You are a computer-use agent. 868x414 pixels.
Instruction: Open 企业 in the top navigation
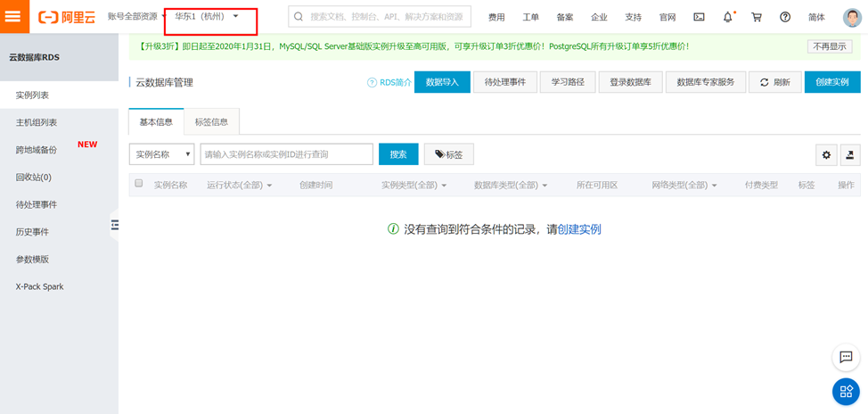click(x=600, y=17)
